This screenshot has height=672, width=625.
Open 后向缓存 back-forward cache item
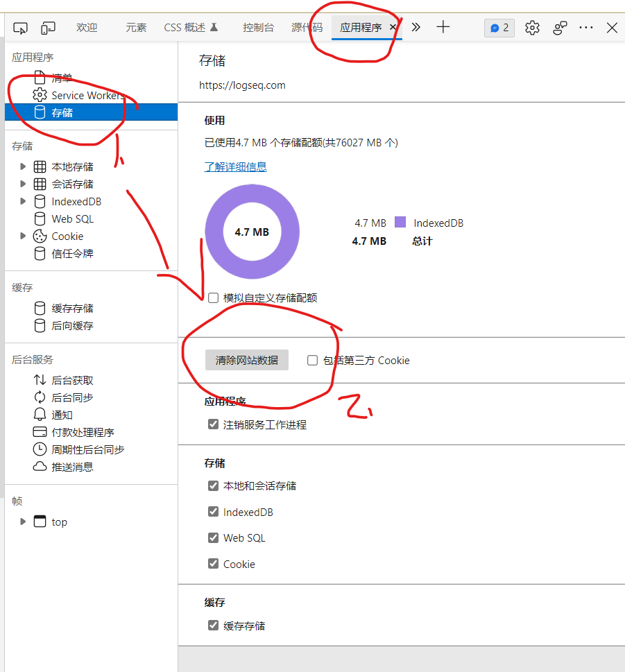click(63, 326)
